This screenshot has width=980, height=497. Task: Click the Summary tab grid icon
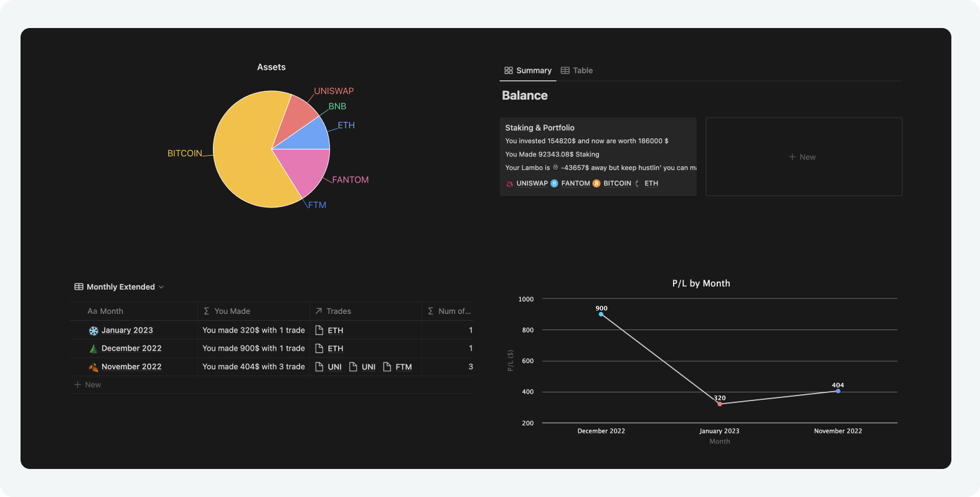[509, 70]
